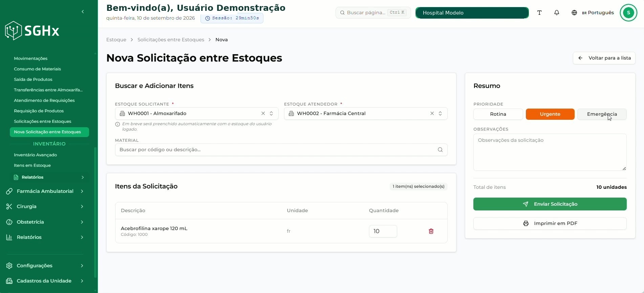644x293 pixels.
Task: Open the Estoque Atendedor dropdown arrows
Action: coord(440,113)
